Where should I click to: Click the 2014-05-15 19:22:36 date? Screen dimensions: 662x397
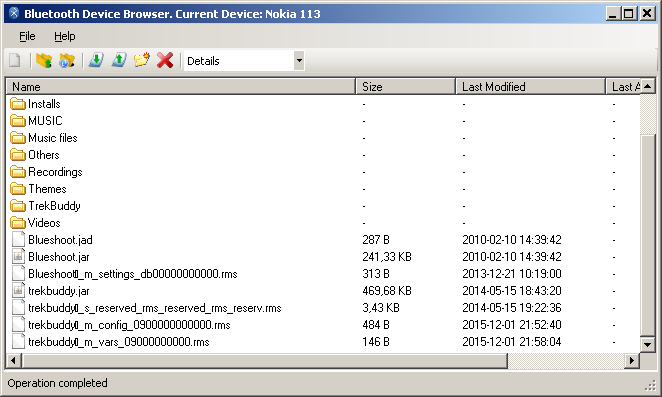(512, 307)
